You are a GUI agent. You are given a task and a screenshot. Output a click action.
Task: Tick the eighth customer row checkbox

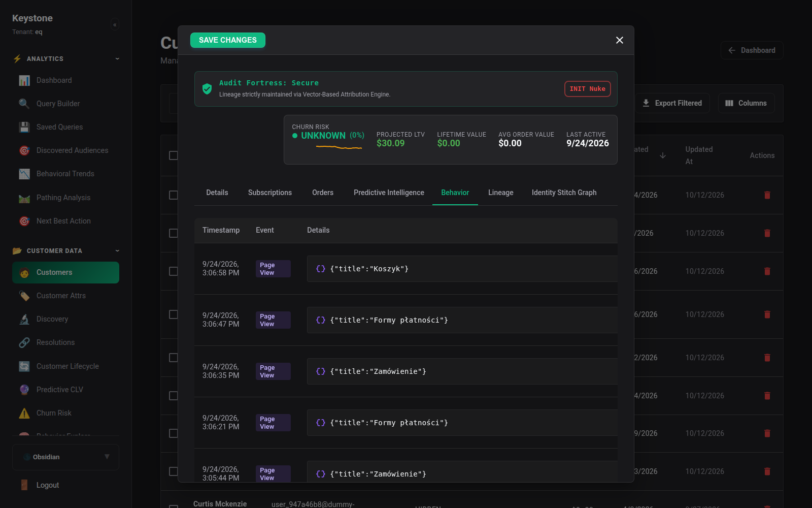tap(174, 471)
